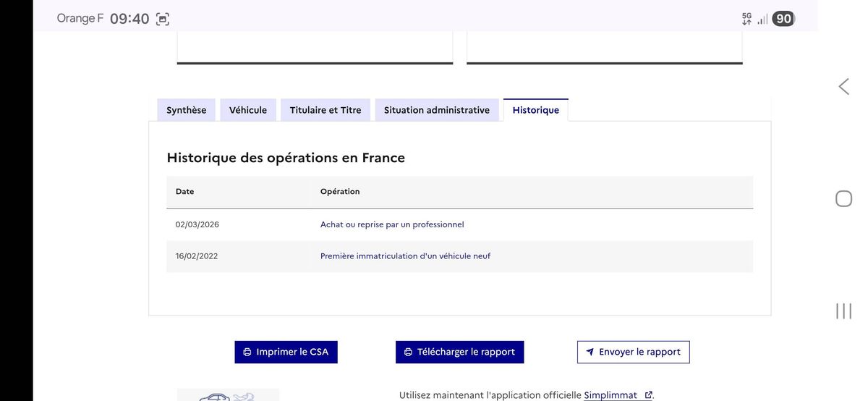This screenshot has width=868, height=401.
Task: Click the date 16/02/2022
Action: tap(197, 256)
